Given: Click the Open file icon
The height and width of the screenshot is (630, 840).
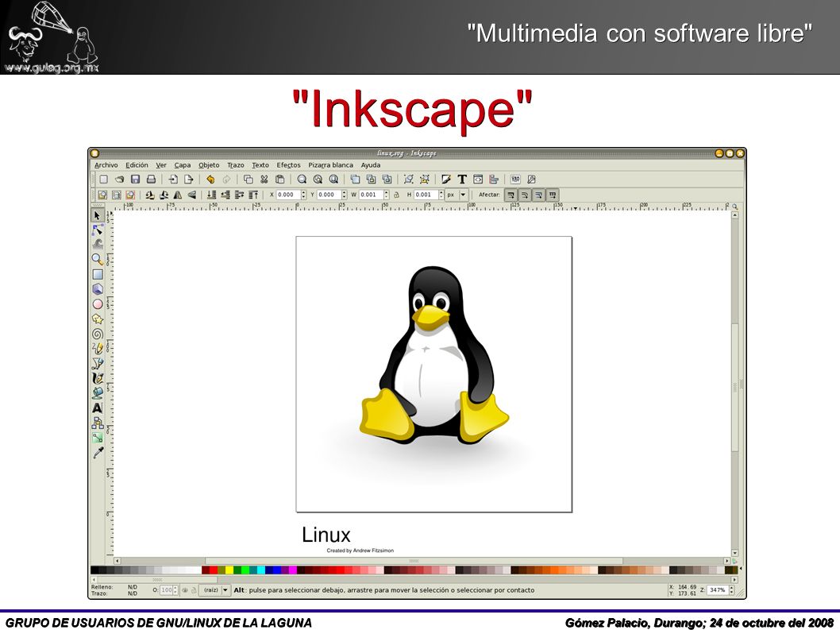Looking at the screenshot, I should pos(119,179).
